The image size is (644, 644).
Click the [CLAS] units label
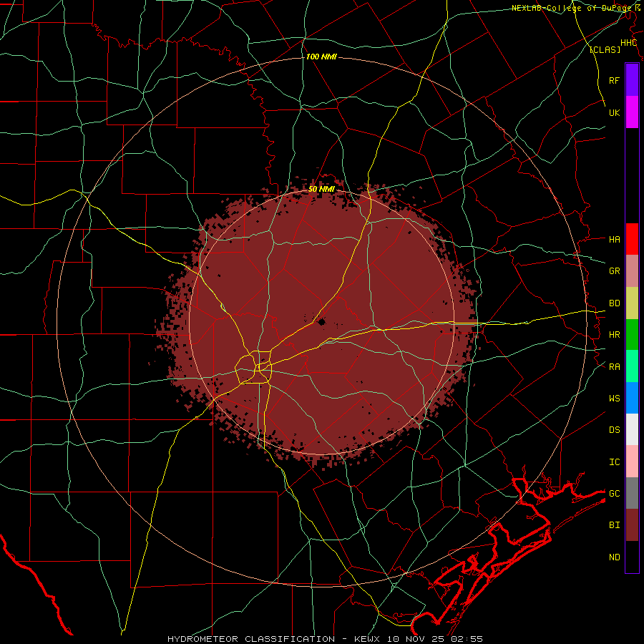[605, 49]
